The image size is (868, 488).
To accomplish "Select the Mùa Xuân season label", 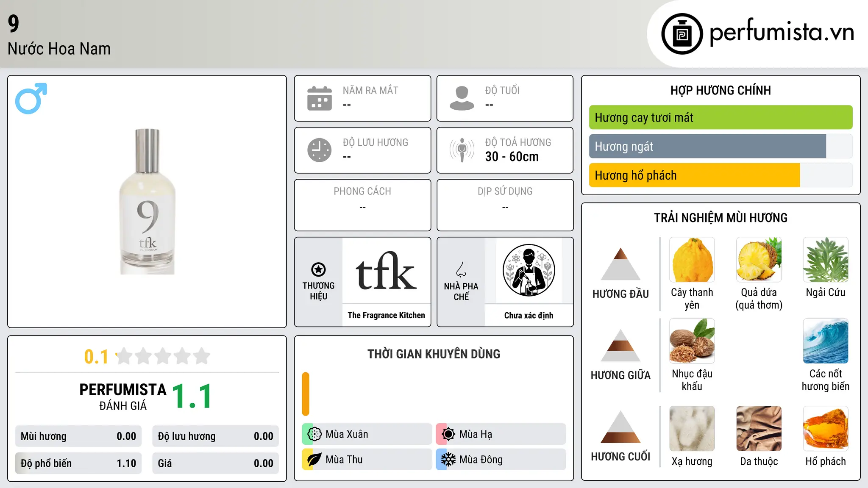I will (347, 434).
